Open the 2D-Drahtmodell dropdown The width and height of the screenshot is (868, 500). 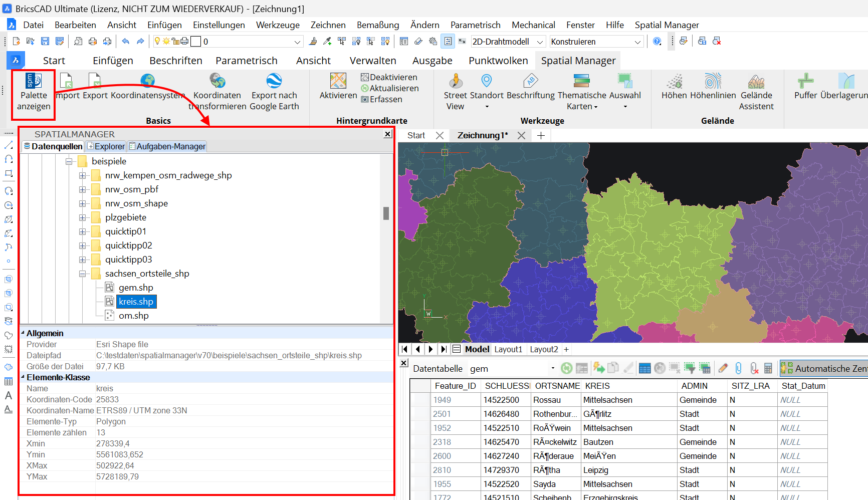click(540, 41)
